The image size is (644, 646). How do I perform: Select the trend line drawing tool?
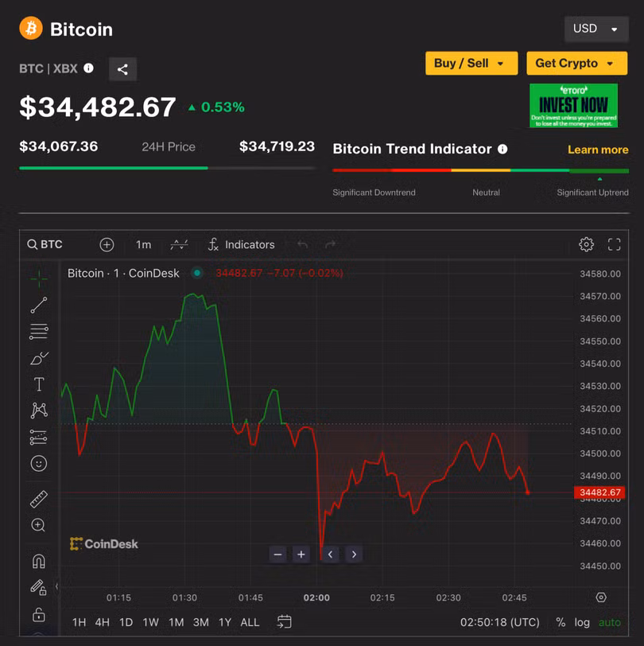[x=38, y=305]
